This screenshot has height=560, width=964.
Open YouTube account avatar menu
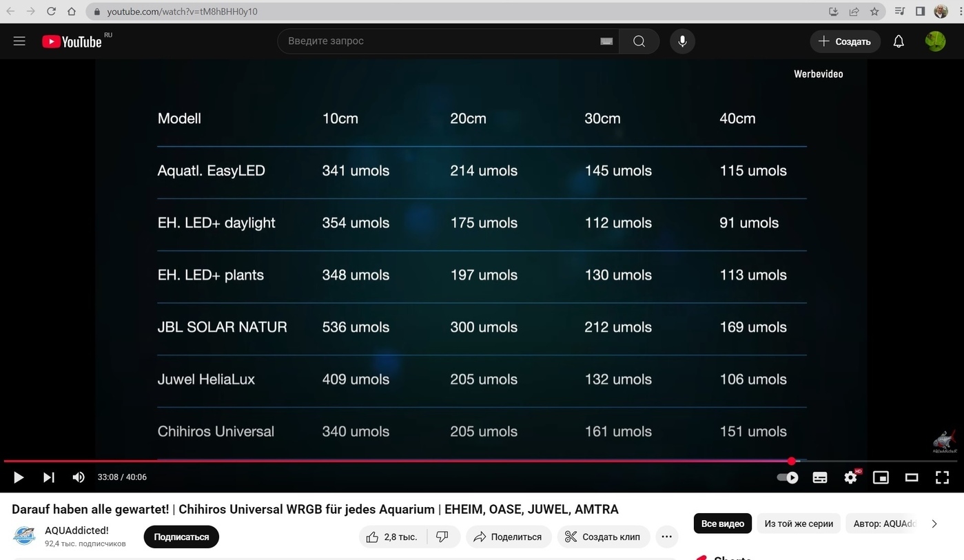(935, 41)
